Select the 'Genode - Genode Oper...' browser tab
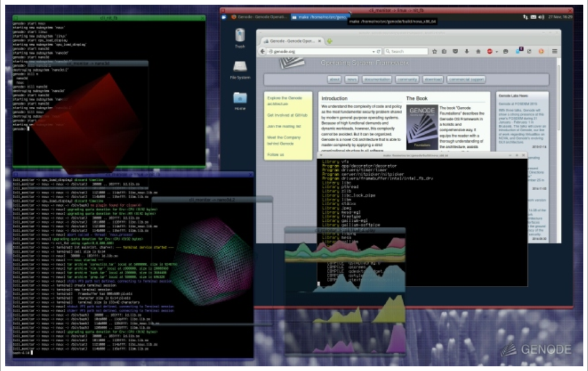588x371 pixels. [x=291, y=41]
